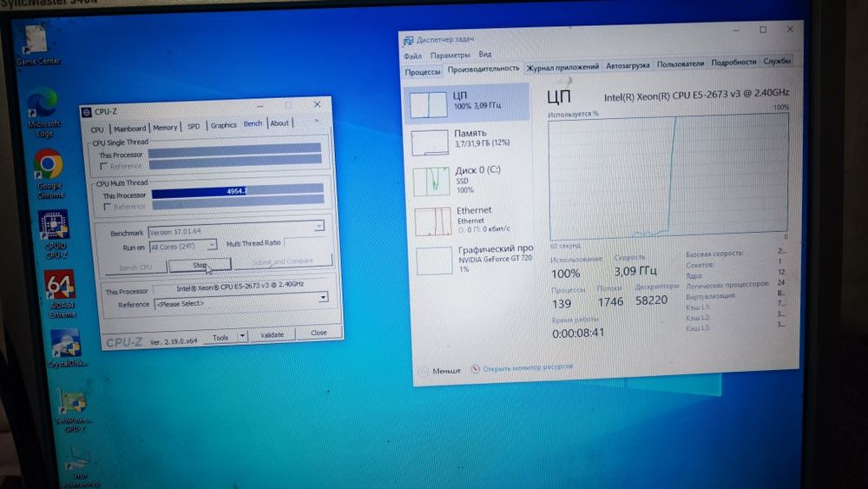Viewport: 868px width, 489px height.
Task: Click Intel(R) Xeon(R) CPU E5-2673 v3 heading
Action: (696, 95)
